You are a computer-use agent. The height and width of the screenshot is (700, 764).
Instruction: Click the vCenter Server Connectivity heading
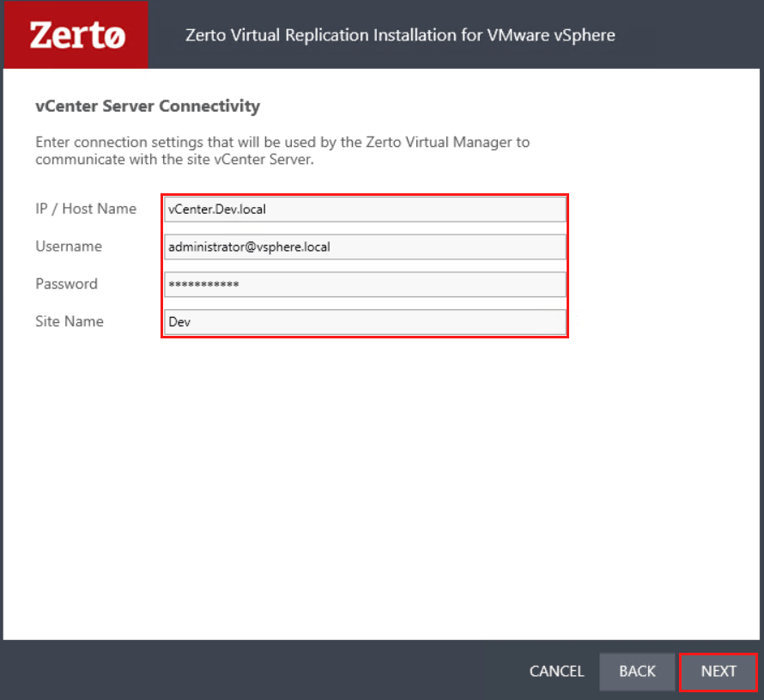pos(148,107)
